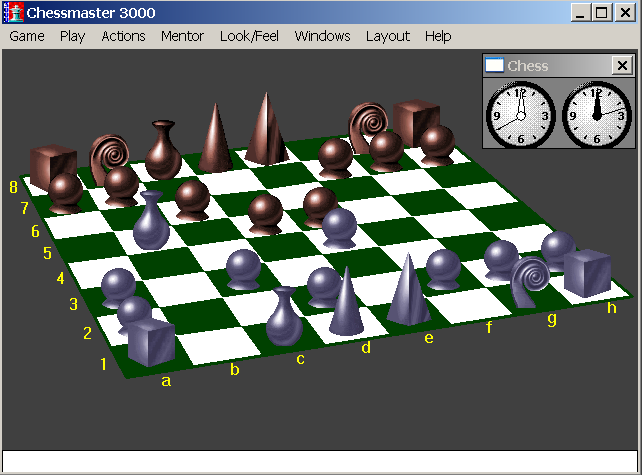Click the black rook cube on a8
The image size is (642, 475).
click(53, 165)
